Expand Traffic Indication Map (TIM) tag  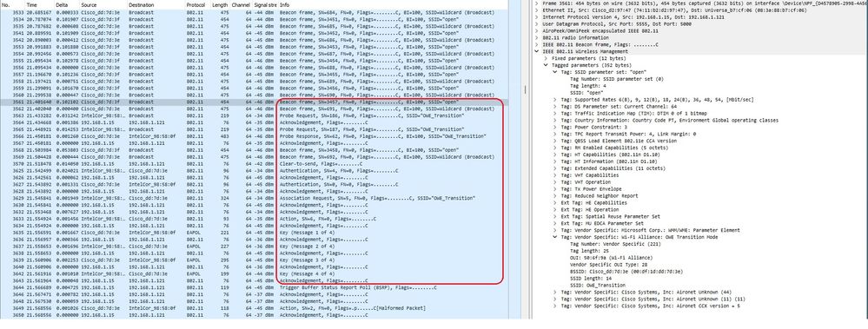[x=555, y=114]
